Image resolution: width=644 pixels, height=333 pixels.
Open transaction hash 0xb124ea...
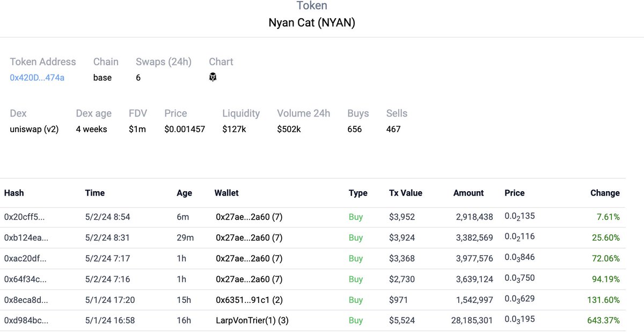click(x=26, y=237)
